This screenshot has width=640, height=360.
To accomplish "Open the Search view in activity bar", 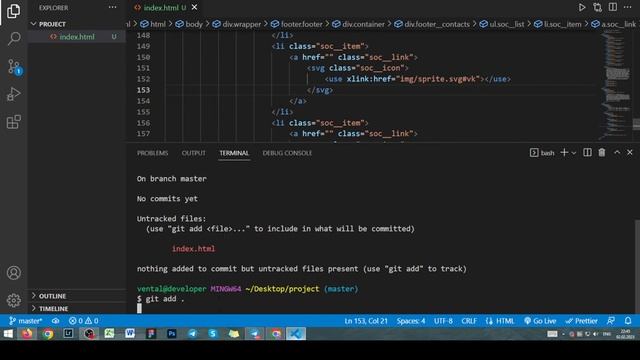I will coord(13,39).
